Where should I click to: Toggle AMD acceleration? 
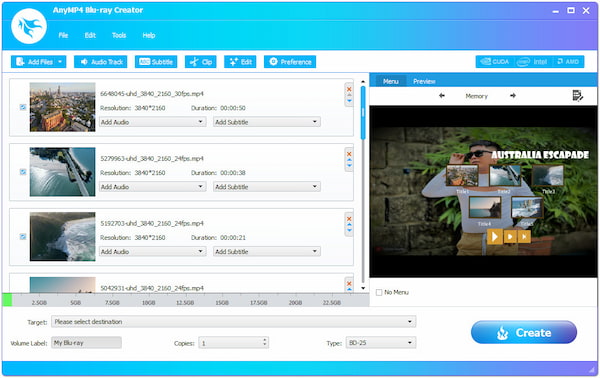(x=568, y=62)
